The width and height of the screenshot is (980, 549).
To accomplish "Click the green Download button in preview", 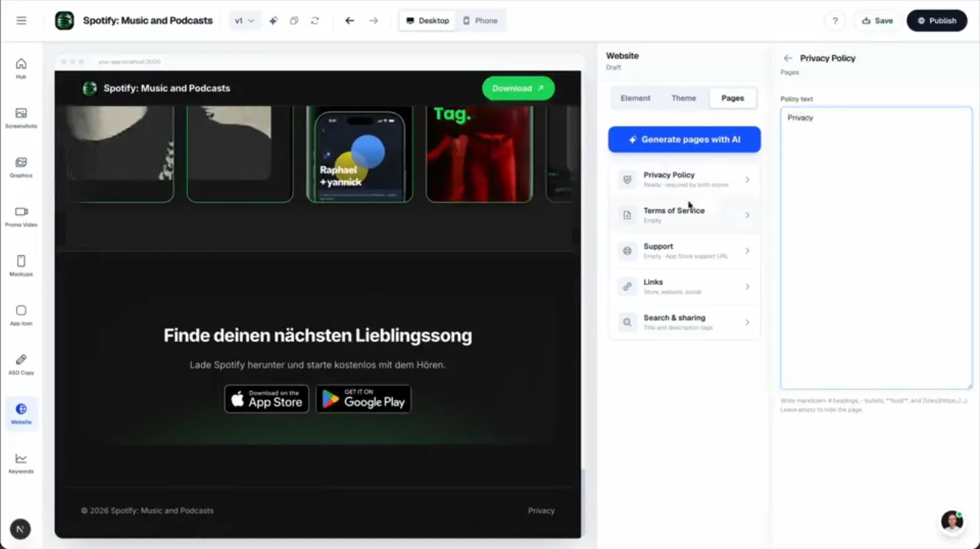I will pos(519,88).
